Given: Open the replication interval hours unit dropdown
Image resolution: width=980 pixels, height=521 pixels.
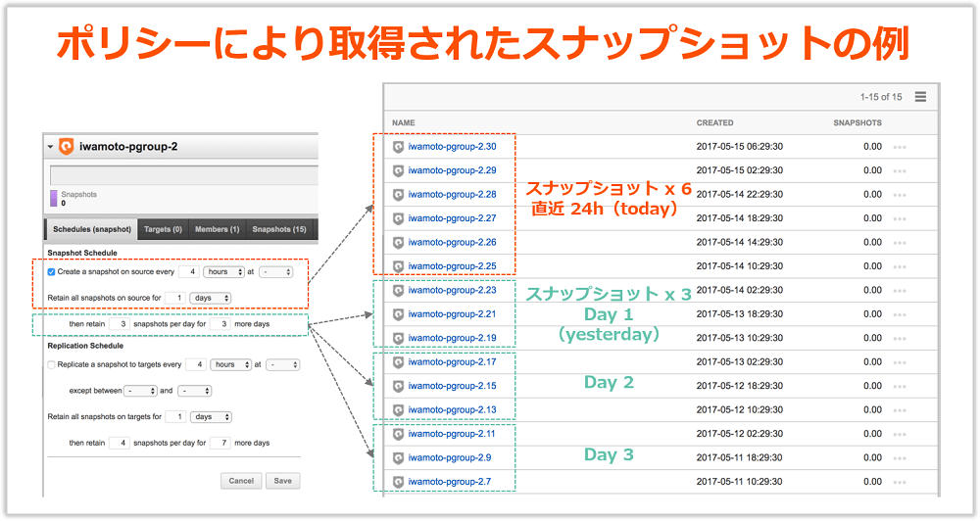Looking at the screenshot, I should pos(230,365).
